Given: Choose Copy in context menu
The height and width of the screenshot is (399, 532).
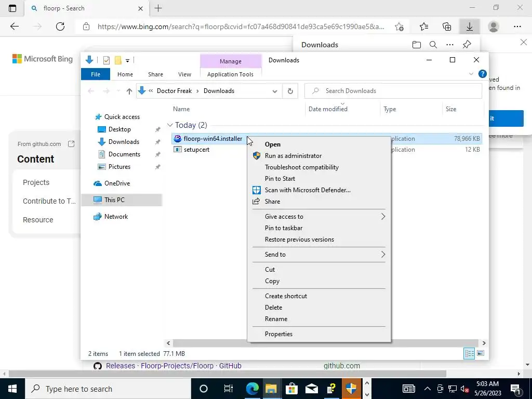Looking at the screenshot, I should pyautogui.click(x=318, y=281).
